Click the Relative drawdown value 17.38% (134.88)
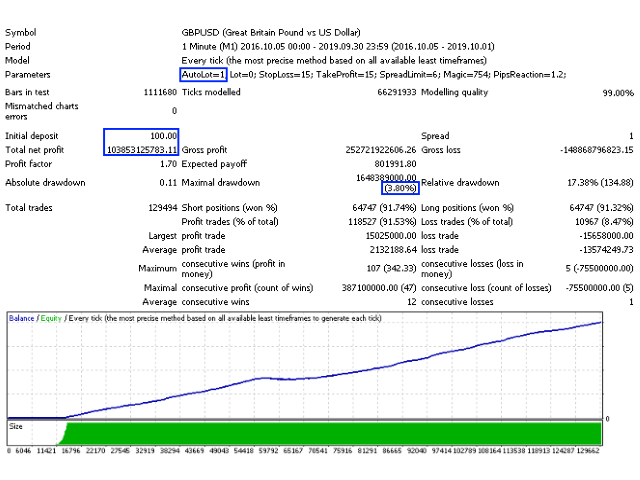 point(600,183)
